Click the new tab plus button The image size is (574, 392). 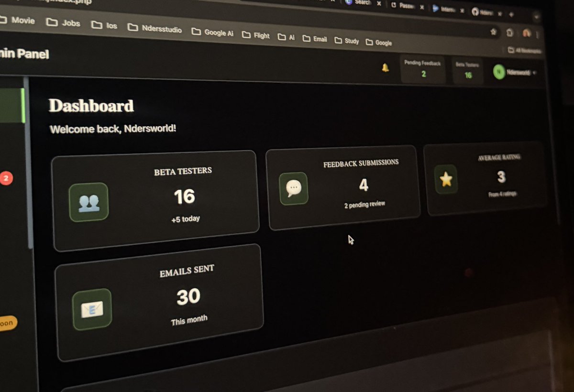coord(511,14)
